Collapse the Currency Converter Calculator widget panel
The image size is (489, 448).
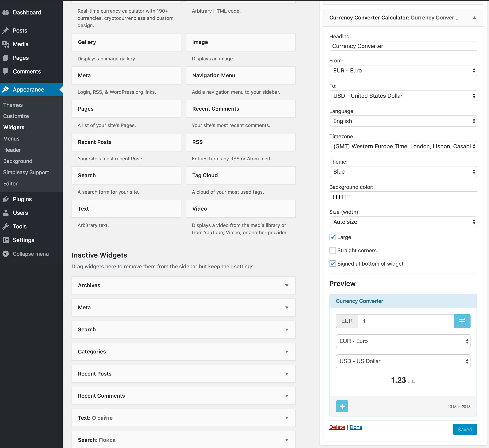(x=474, y=18)
